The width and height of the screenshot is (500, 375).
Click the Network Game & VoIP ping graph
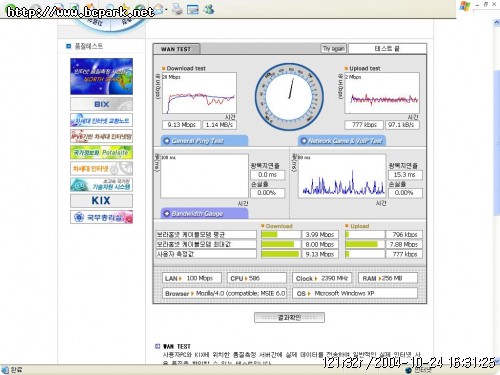(x=342, y=176)
